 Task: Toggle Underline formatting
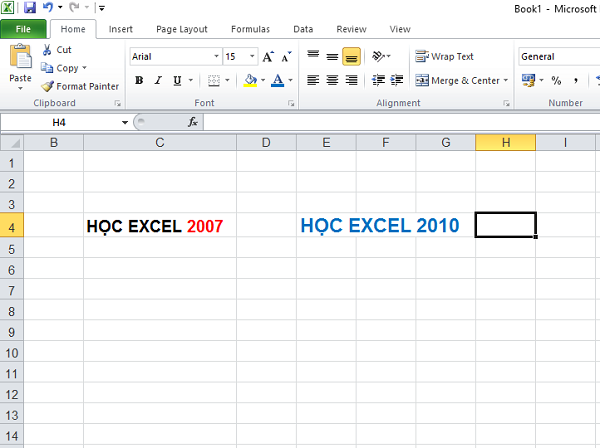(177, 80)
